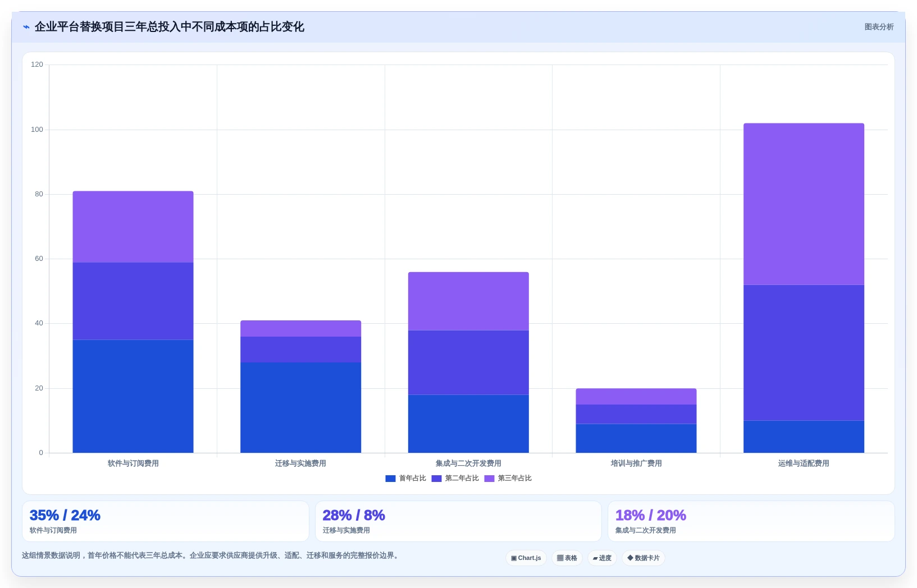917x588 pixels.
Task: Click the 图表分析 label
Action: (879, 27)
